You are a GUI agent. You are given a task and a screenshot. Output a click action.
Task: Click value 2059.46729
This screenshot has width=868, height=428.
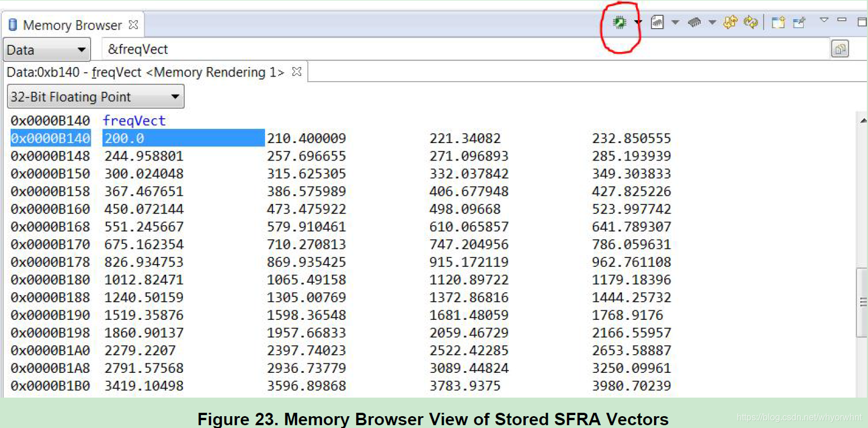tap(469, 333)
